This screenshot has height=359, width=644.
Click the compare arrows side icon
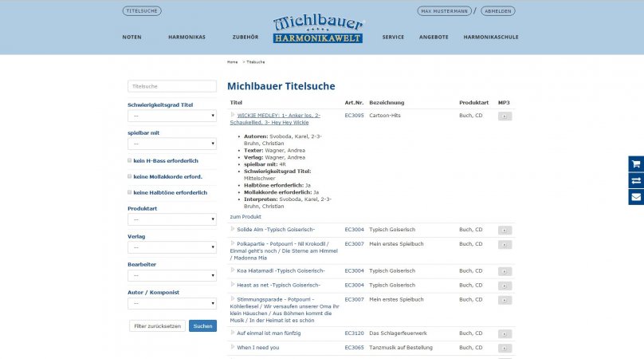(635, 180)
